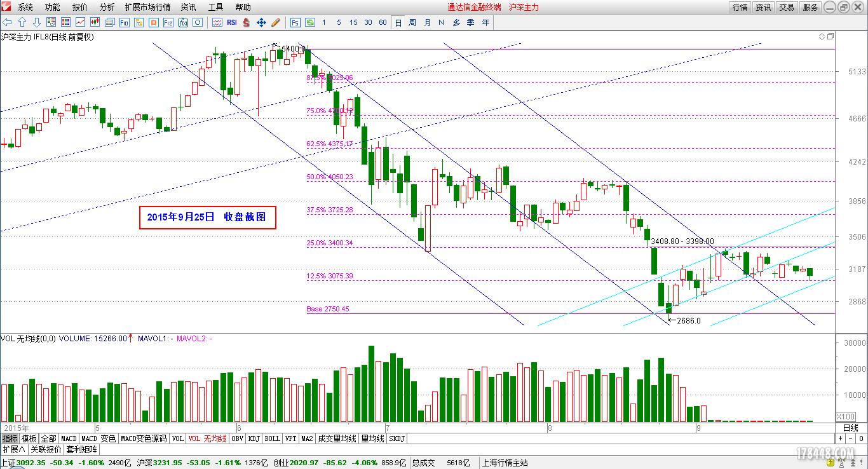The height and width of the screenshot is (469, 868).
Task: Open the 帮助 menu
Action: (x=243, y=7)
